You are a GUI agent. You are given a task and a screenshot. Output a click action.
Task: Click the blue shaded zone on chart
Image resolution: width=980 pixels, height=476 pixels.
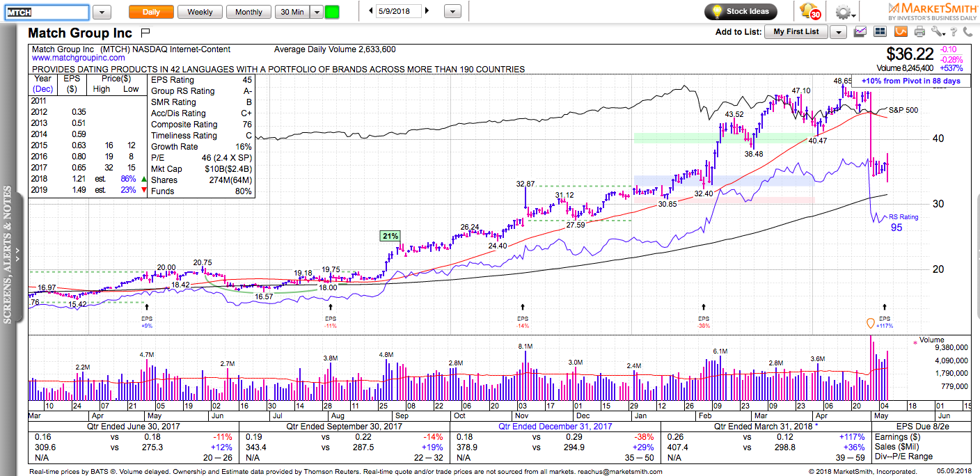point(724,181)
